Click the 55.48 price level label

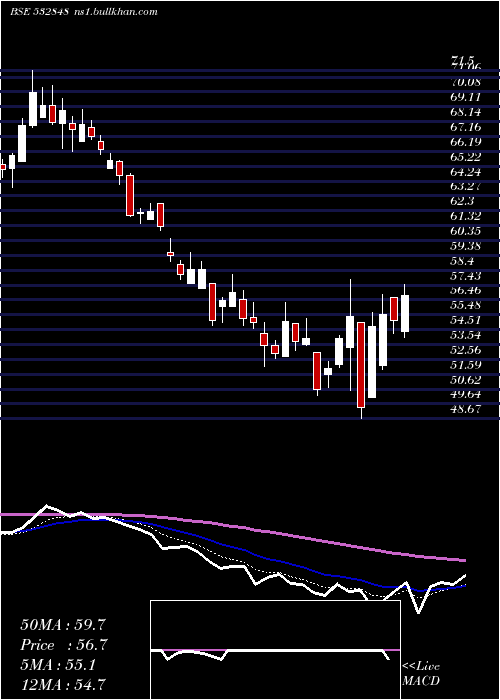tap(466, 305)
